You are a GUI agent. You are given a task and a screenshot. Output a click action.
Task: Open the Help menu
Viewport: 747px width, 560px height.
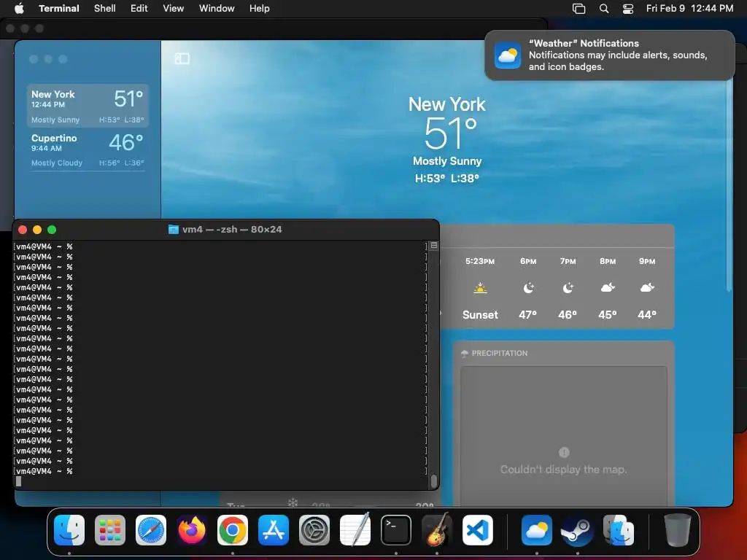click(260, 8)
